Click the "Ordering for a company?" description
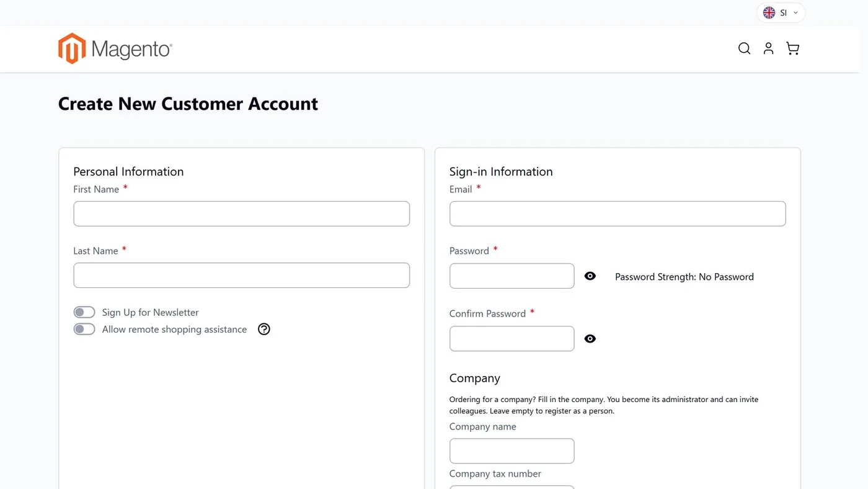The image size is (868, 489). 604,405
